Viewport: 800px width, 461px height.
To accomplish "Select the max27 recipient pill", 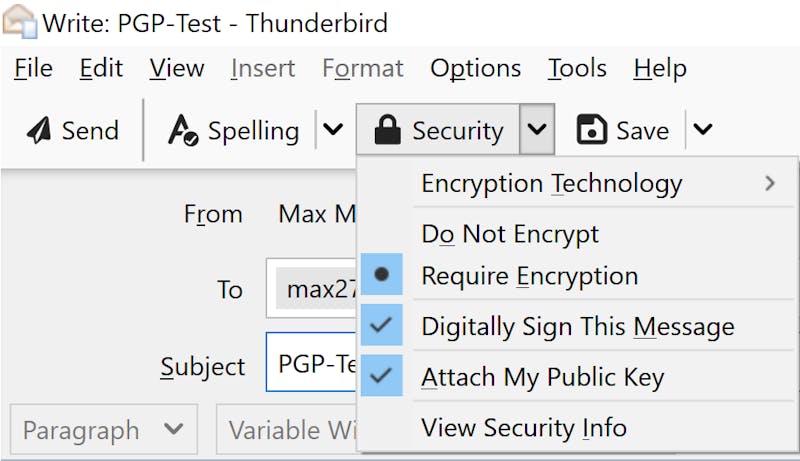I will pos(317,289).
